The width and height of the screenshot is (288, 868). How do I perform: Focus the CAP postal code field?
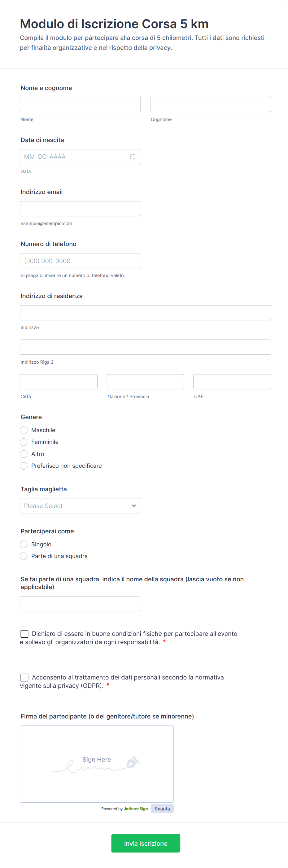click(x=232, y=381)
